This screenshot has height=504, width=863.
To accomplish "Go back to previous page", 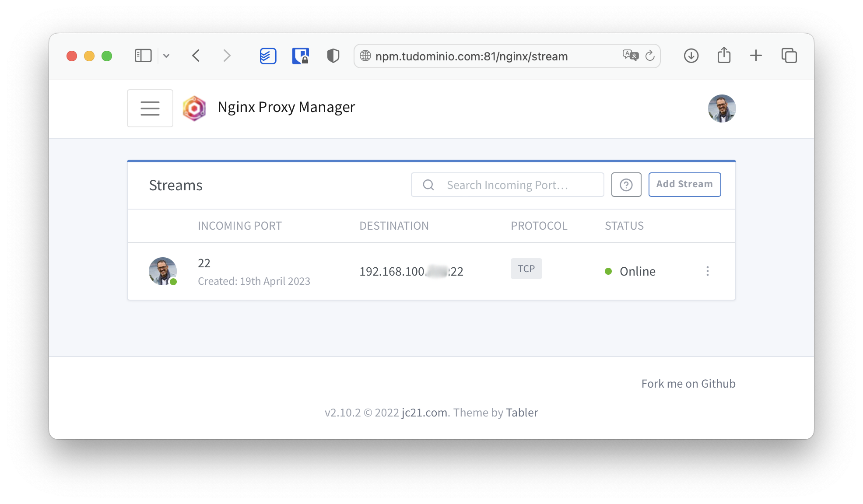I will [x=196, y=56].
